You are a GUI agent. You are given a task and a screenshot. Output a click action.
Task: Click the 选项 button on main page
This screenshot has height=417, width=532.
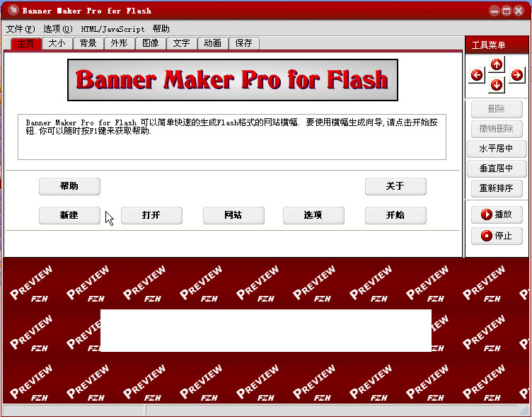tap(313, 215)
